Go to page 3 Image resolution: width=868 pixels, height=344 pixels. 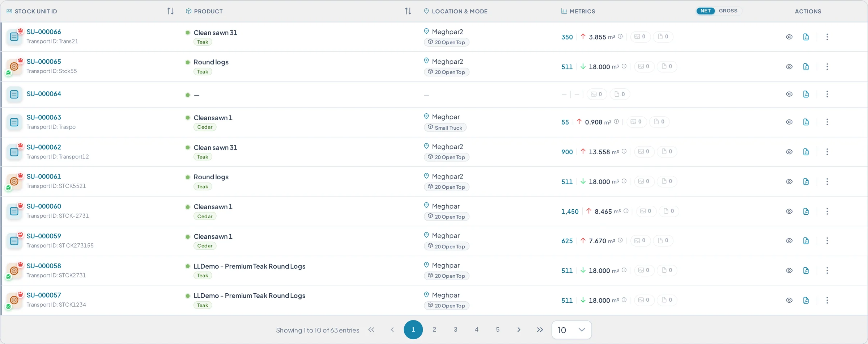tap(455, 330)
